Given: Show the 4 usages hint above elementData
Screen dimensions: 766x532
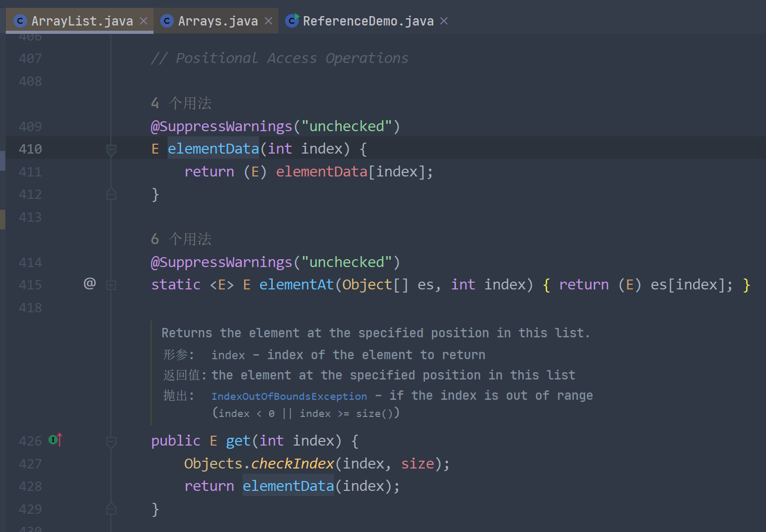Looking at the screenshot, I should pos(181,103).
